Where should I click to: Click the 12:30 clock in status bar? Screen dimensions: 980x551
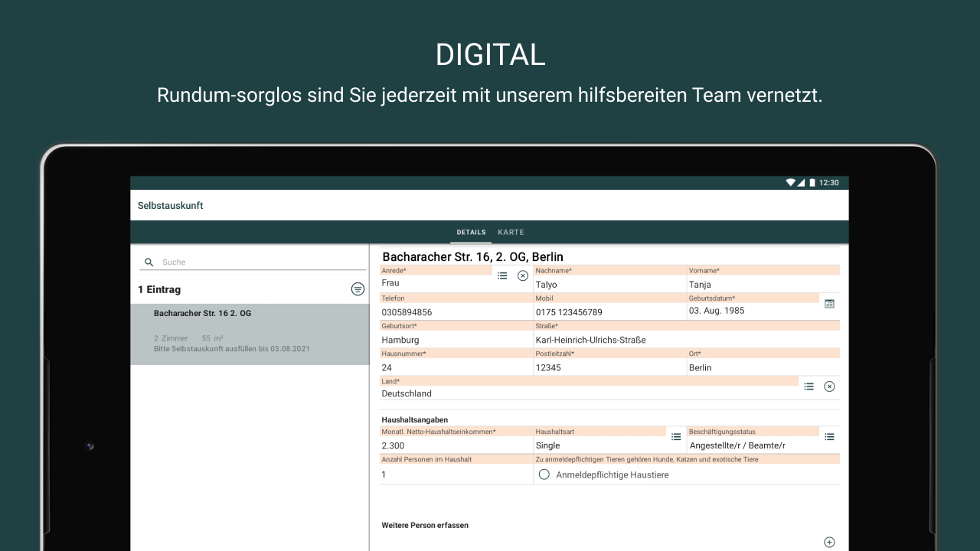829,183
